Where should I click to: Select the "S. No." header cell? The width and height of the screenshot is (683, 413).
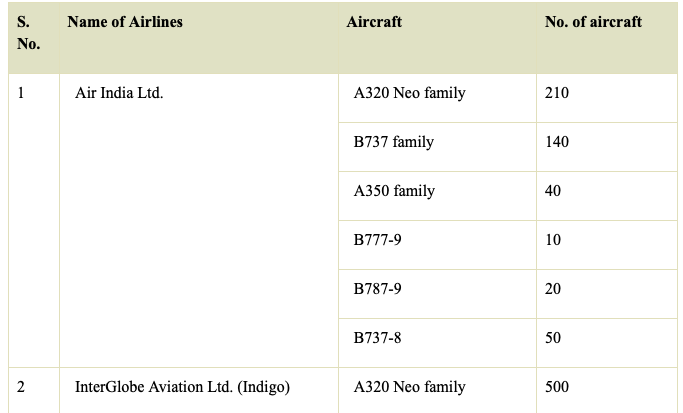[29, 33]
